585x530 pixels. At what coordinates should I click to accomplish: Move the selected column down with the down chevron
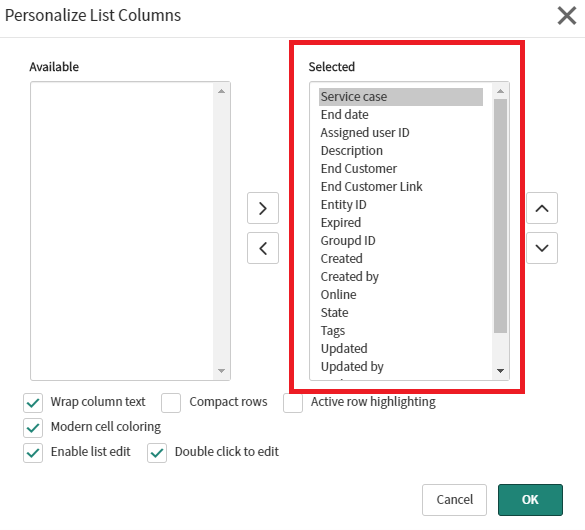click(542, 248)
